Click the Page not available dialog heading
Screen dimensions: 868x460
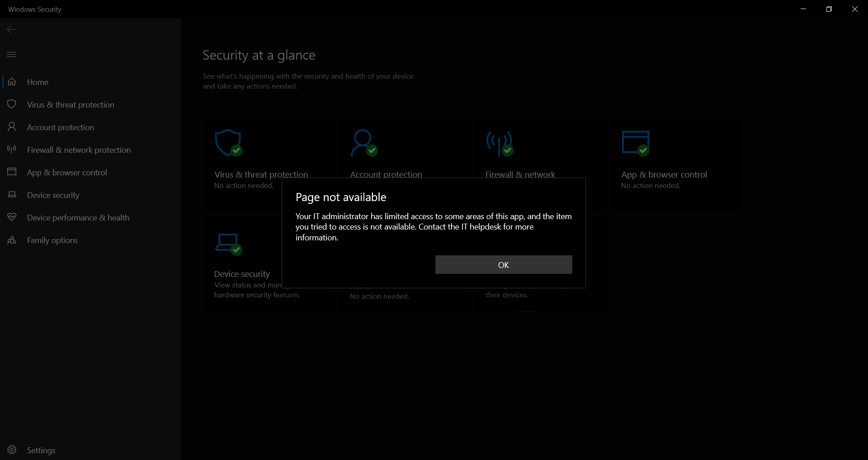click(x=341, y=197)
